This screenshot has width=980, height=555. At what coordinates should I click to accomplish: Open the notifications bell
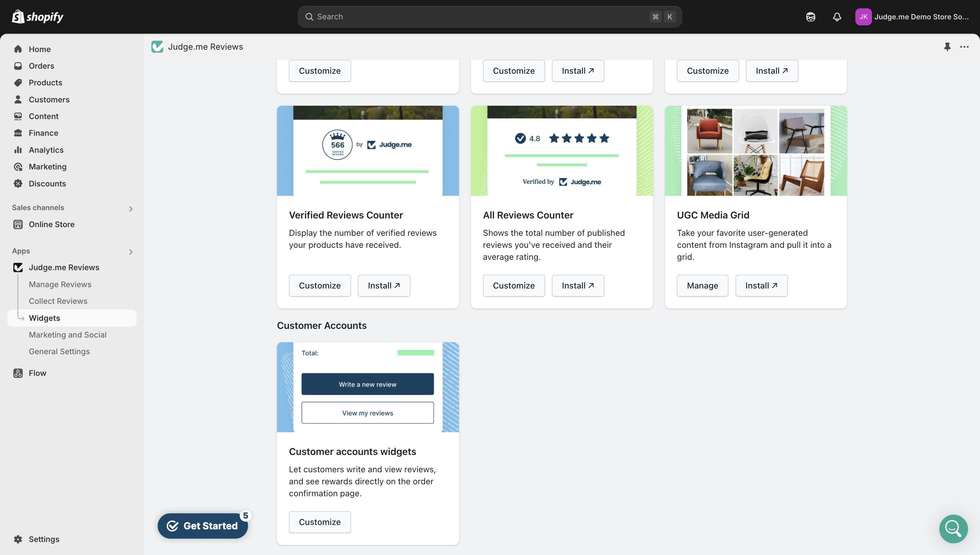click(x=837, y=17)
